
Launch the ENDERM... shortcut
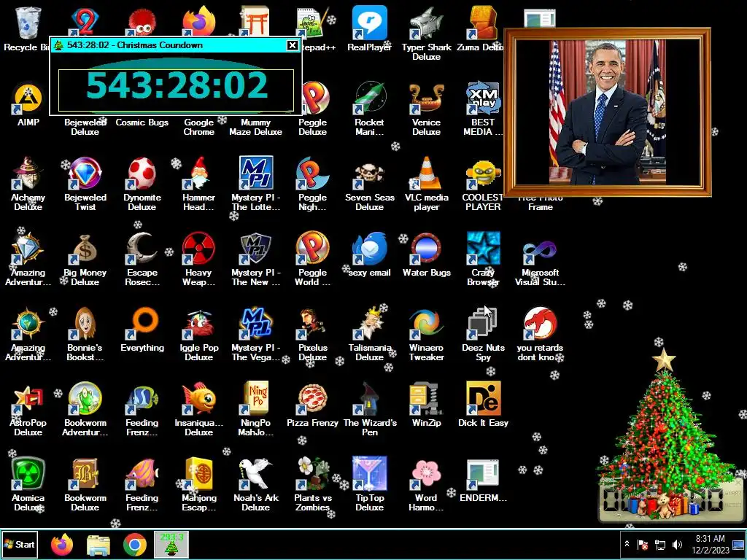483,475
